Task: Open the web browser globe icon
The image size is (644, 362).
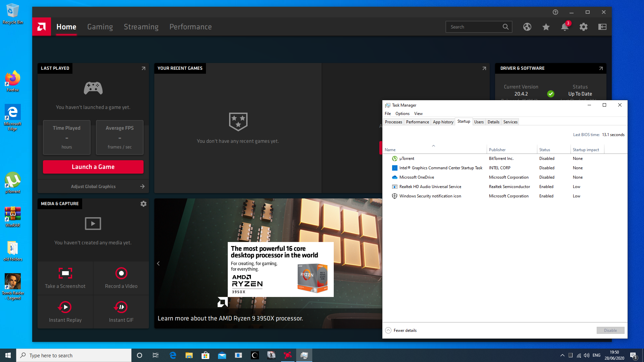Action: click(x=527, y=27)
